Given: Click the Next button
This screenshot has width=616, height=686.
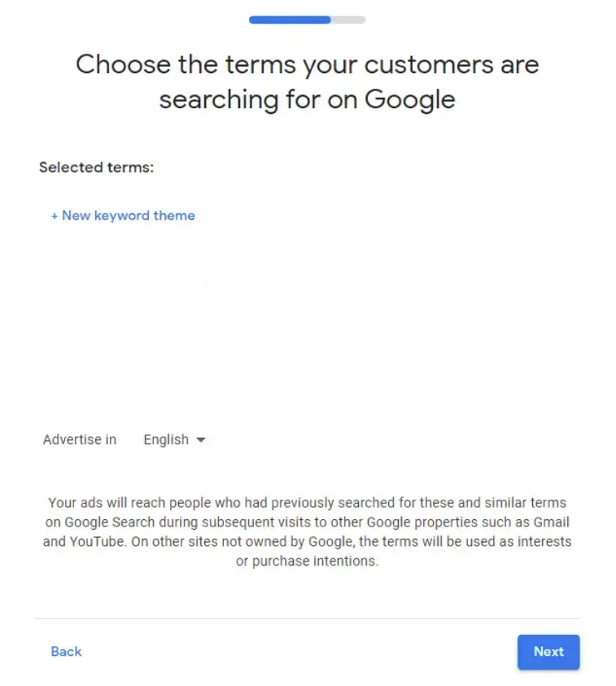Looking at the screenshot, I should 548,652.
